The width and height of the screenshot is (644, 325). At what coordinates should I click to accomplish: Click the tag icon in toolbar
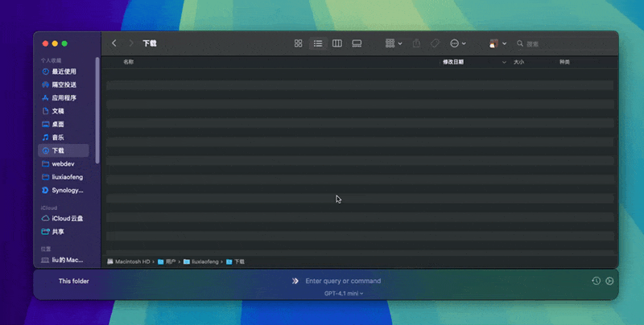pyautogui.click(x=436, y=43)
